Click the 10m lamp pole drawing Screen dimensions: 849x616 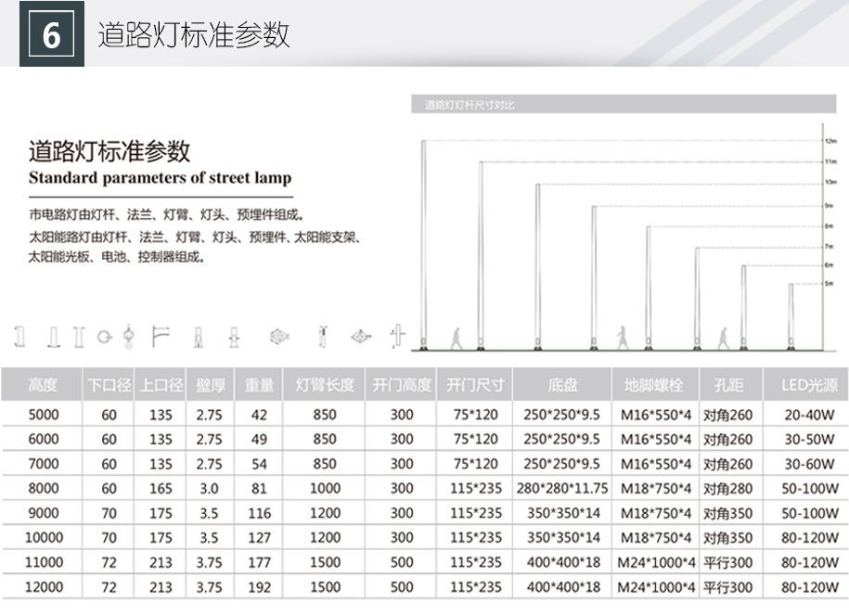(537, 264)
